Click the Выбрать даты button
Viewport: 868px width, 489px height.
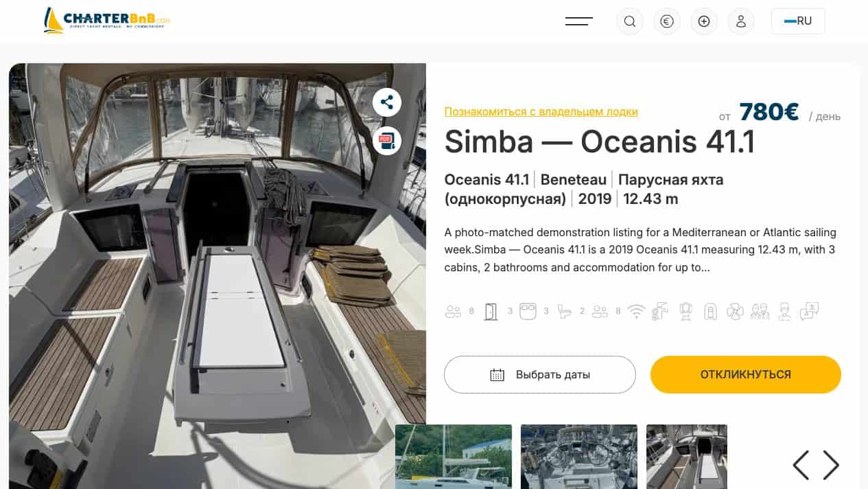tap(540, 374)
